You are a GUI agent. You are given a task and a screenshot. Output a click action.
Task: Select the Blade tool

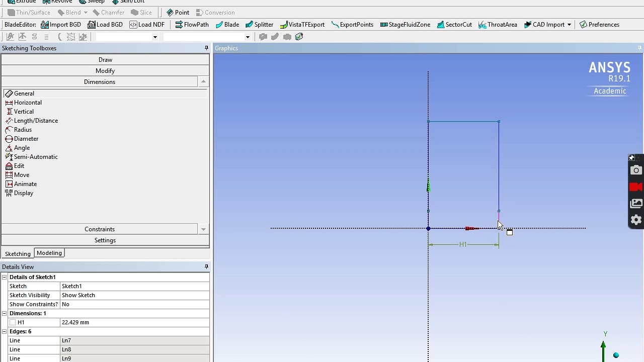coord(227,25)
